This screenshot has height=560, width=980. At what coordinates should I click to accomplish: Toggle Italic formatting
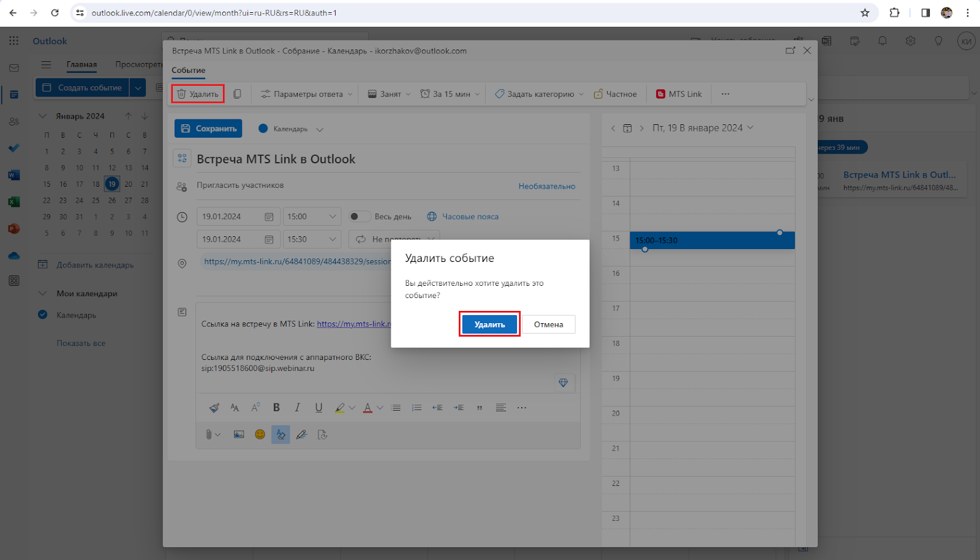click(x=298, y=408)
